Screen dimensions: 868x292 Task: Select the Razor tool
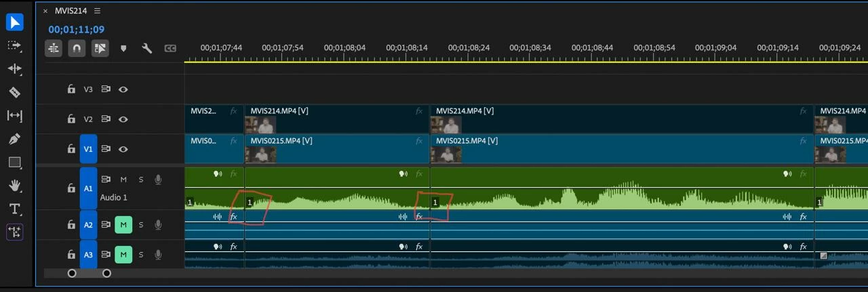point(14,92)
